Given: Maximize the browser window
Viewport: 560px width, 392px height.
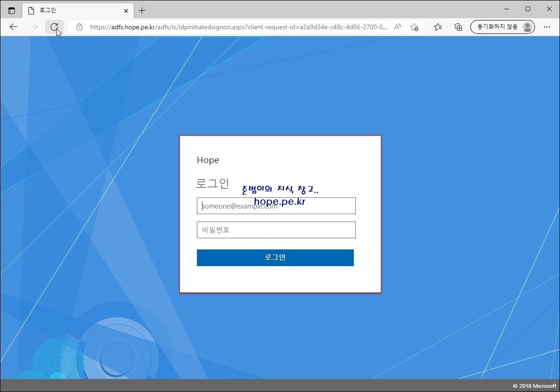Looking at the screenshot, I should click(x=528, y=9).
